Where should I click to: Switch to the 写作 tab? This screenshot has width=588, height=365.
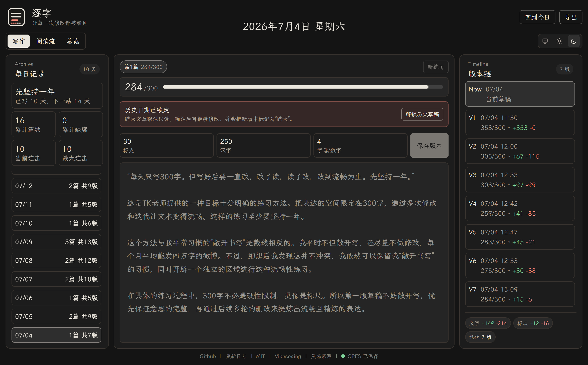point(19,41)
